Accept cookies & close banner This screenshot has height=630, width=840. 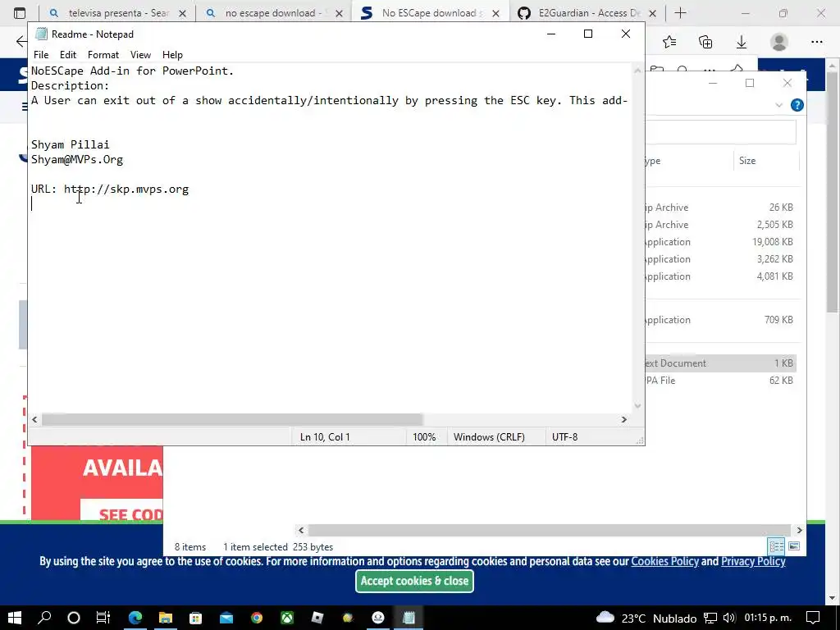pyautogui.click(x=414, y=581)
